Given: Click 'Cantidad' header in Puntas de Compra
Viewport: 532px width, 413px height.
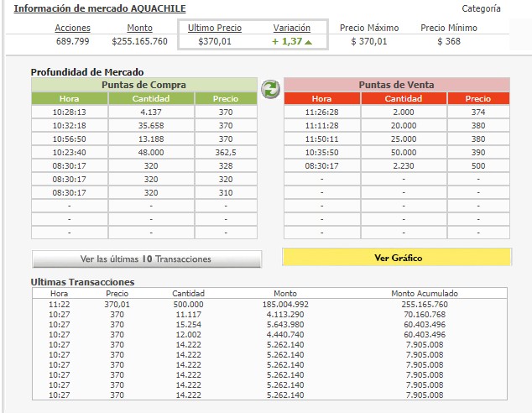Looking at the screenshot, I should click(151, 99).
